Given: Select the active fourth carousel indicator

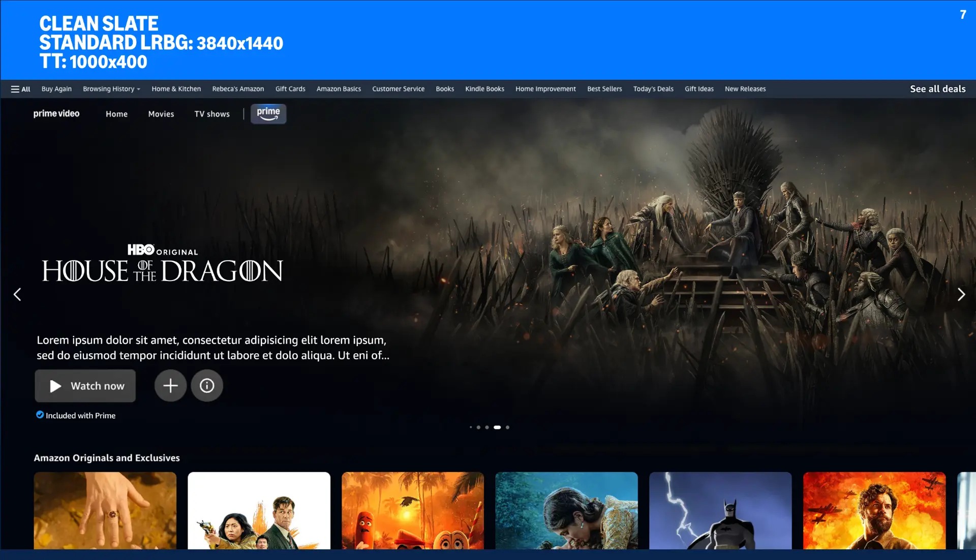Looking at the screenshot, I should pyautogui.click(x=497, y=427).
